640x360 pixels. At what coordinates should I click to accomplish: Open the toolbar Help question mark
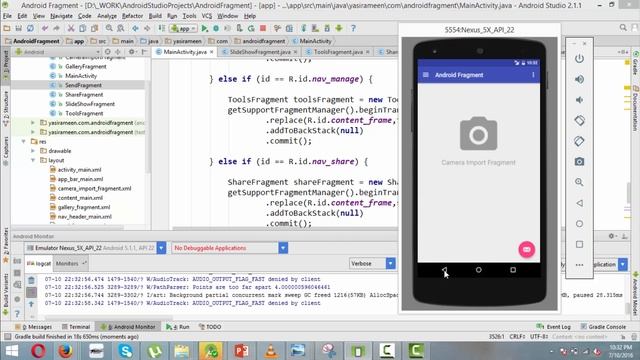(x=353, y=29)
